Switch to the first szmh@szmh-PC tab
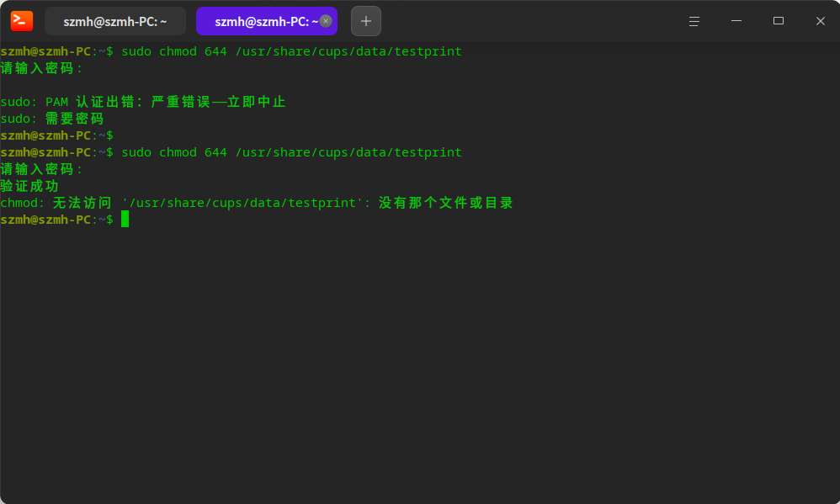 [x=115, y=21]
